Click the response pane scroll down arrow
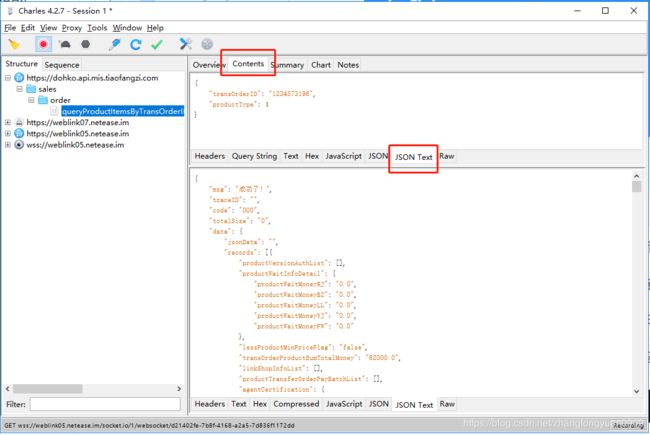 click(637, 391)
